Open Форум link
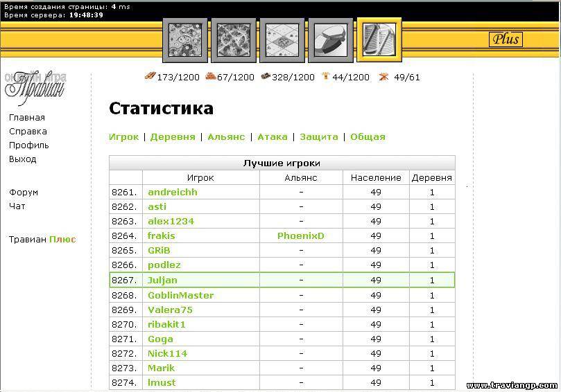 coord(24,193)
